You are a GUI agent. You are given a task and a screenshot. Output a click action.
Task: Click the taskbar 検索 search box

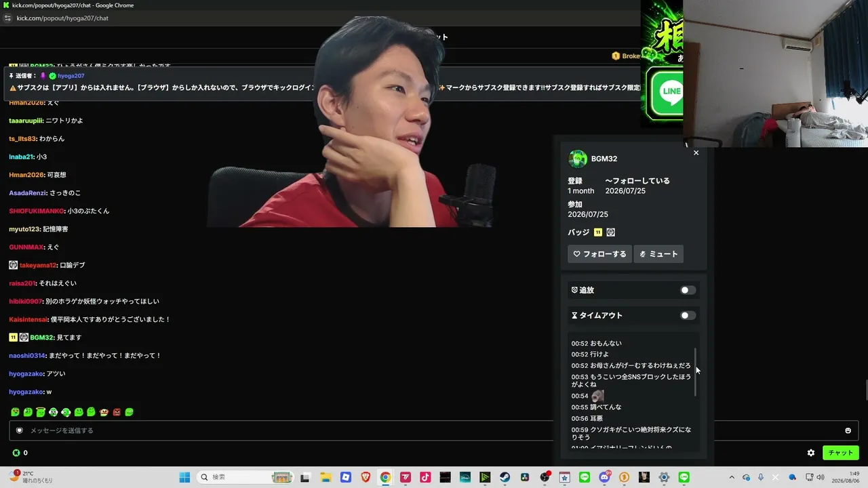246,477
